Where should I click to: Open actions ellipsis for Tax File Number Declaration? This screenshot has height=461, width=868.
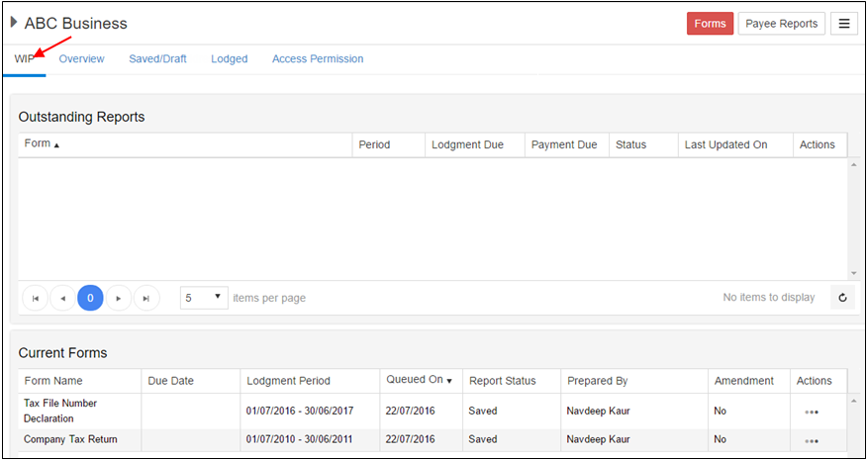tap(812, 412)
